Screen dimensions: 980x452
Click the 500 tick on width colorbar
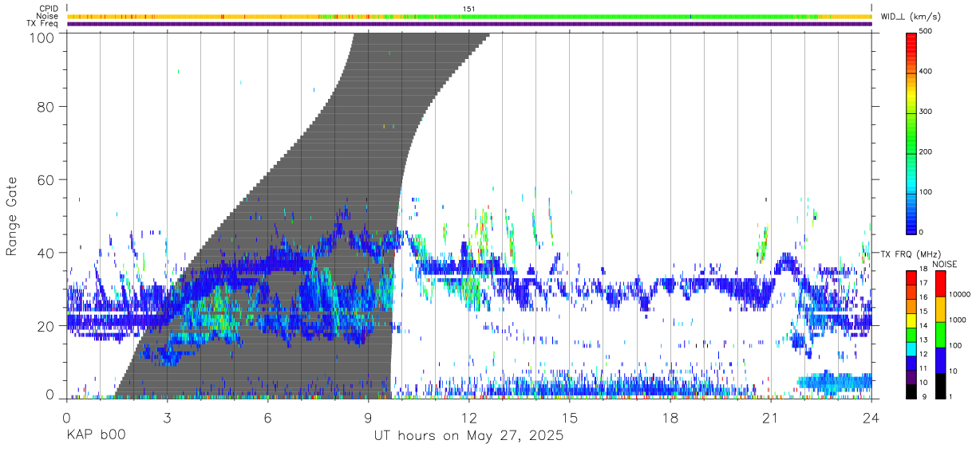927,31
